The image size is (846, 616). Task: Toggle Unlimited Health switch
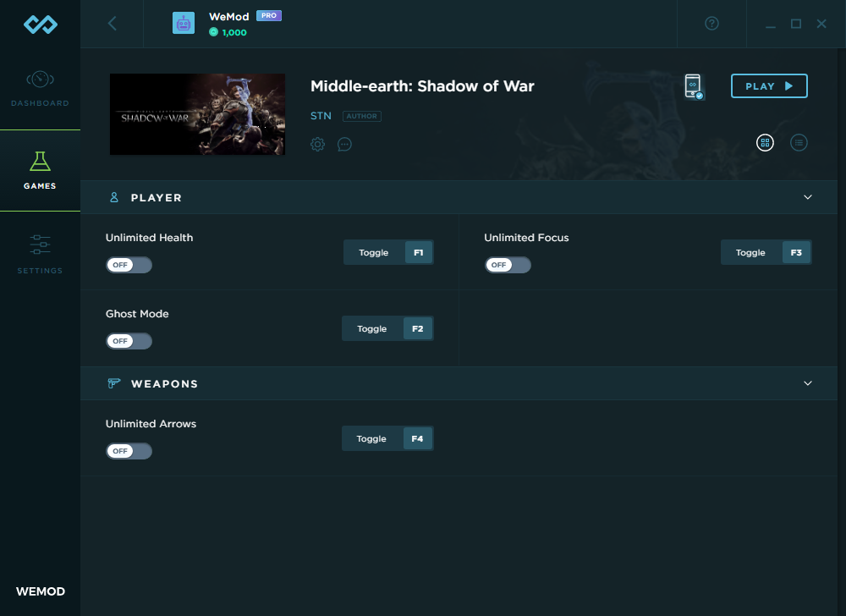coord(129,265)
